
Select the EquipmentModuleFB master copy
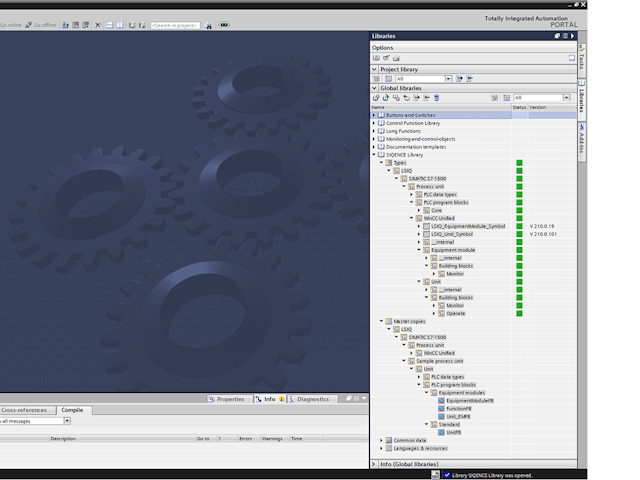point(469,401)
